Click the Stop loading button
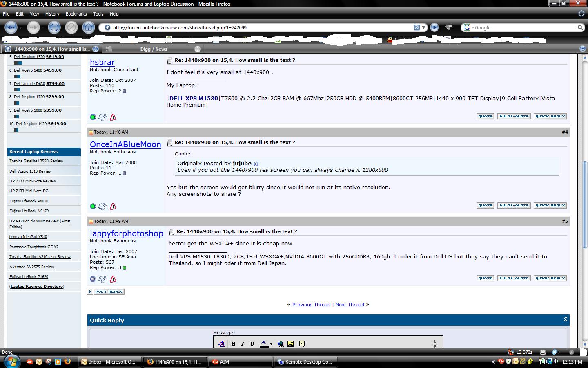Screen dimensions: 588x368 click(71, 27)
